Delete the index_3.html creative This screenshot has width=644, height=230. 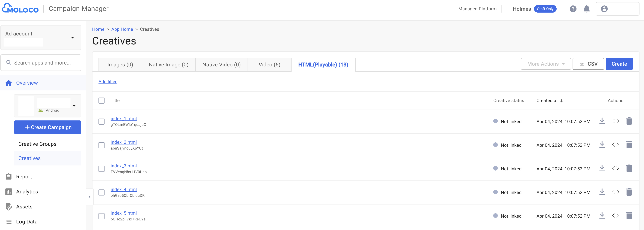point(630,168)
